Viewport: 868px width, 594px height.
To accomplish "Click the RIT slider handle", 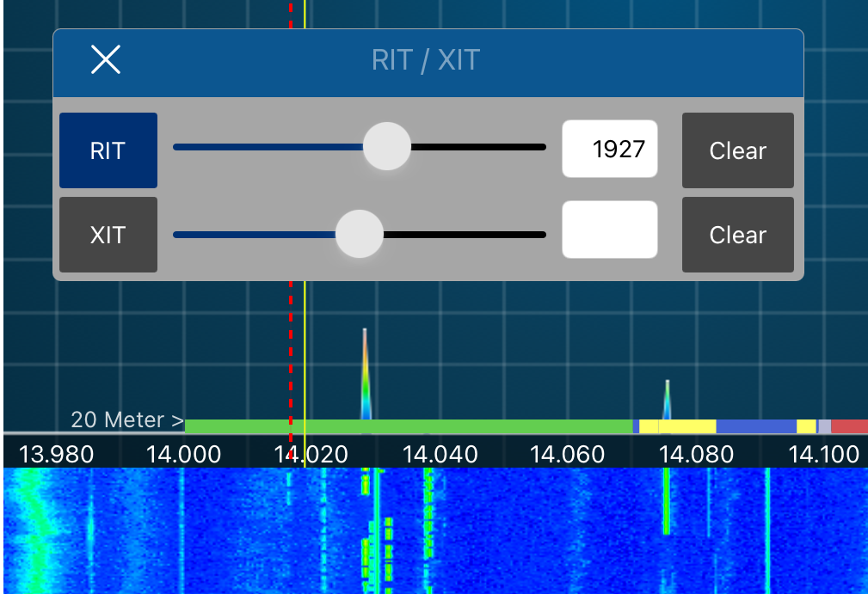I will pyautogui.click(x=387, y=146).
